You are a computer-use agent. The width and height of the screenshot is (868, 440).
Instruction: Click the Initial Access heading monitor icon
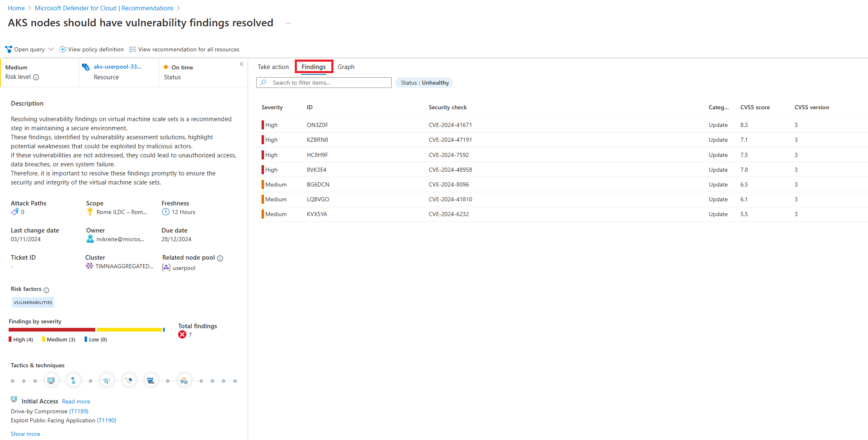tap(14, 399)
